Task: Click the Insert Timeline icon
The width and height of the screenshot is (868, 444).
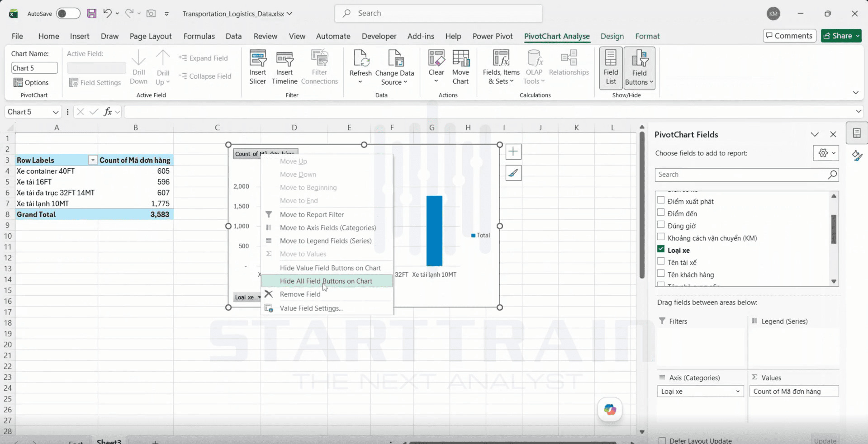Action: (x=285, y=59)
